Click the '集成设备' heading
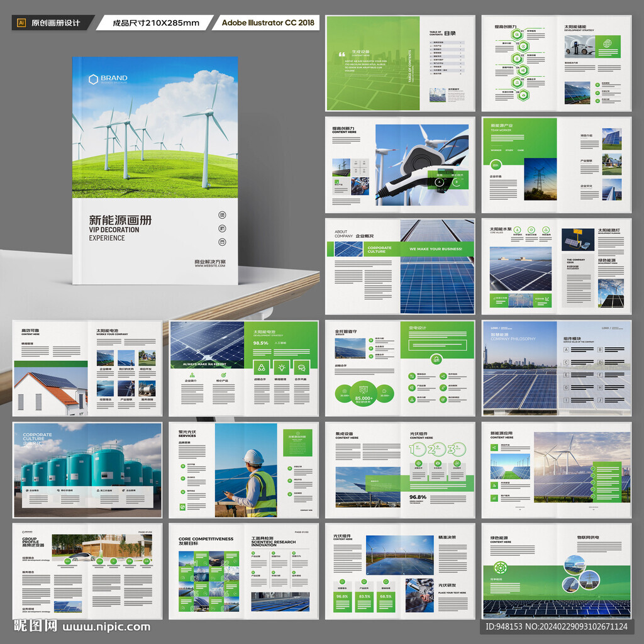Viewport: 644px width, 644px height. point(344,433)
